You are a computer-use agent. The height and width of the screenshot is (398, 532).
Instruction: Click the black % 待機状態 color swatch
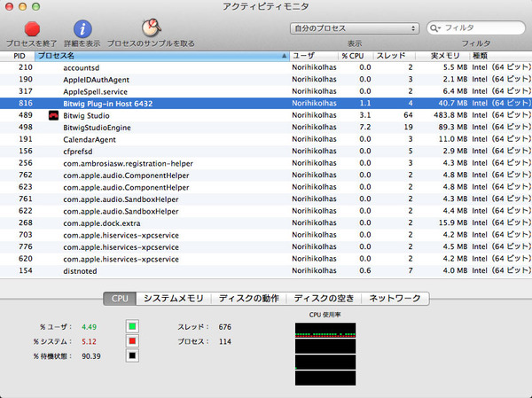pyautogui.click(x=132, y=355)
